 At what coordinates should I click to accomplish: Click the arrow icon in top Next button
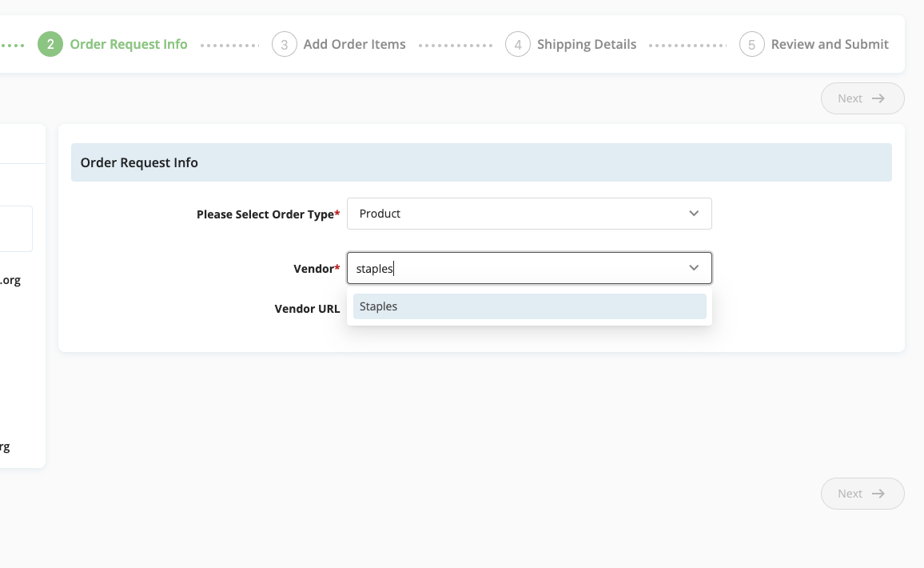click(878, 98)
